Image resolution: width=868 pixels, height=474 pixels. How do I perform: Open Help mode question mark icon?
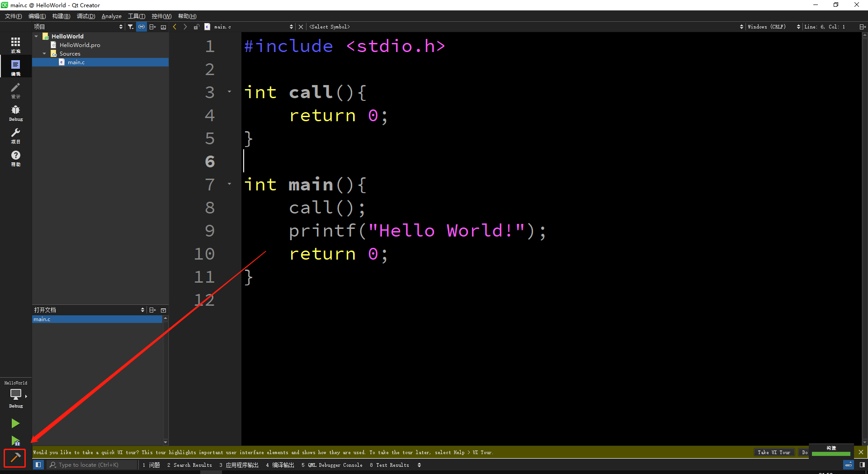[15, 158]
